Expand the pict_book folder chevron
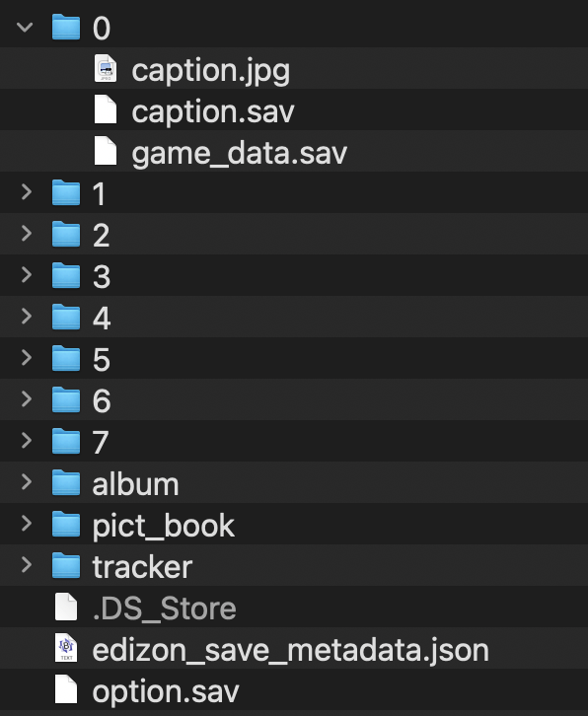The width and height of the screenshot is (588, 716). (27, 524)
